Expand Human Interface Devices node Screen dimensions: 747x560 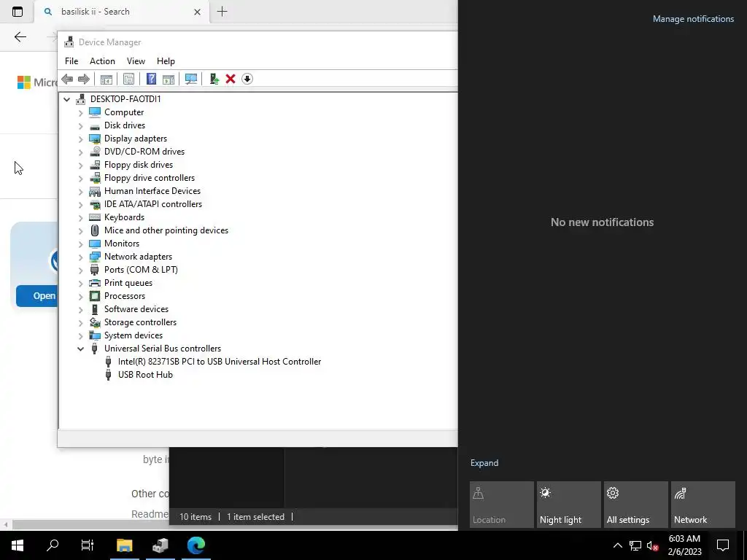pos(80,192)
